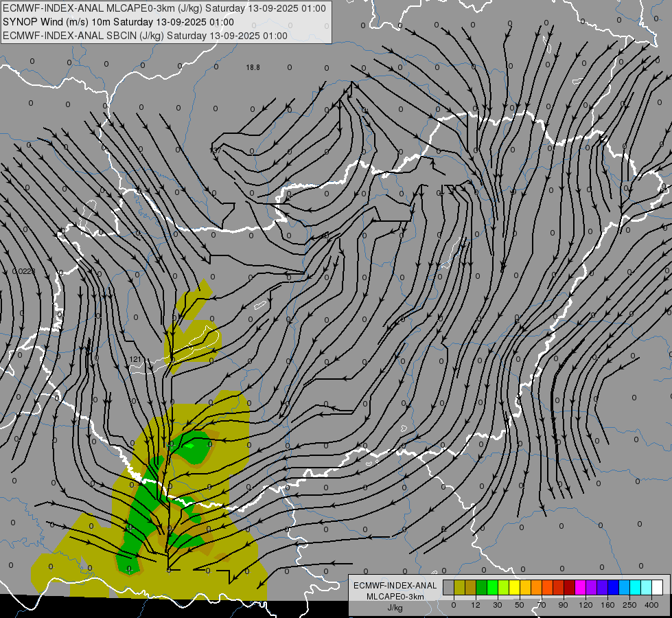Click the legend scale value 160
The height and width of the screenshot is (618, 672).
(x=607, y=605)
